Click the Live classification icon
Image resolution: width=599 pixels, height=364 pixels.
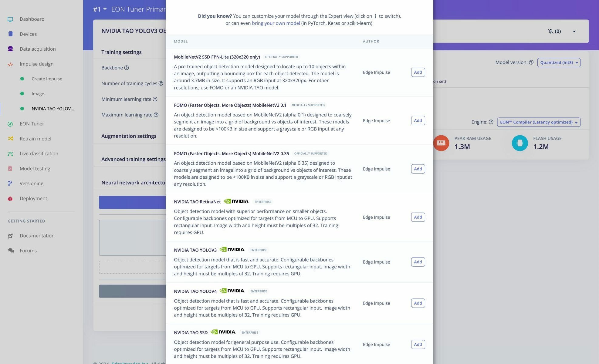[x=10, y=154]
